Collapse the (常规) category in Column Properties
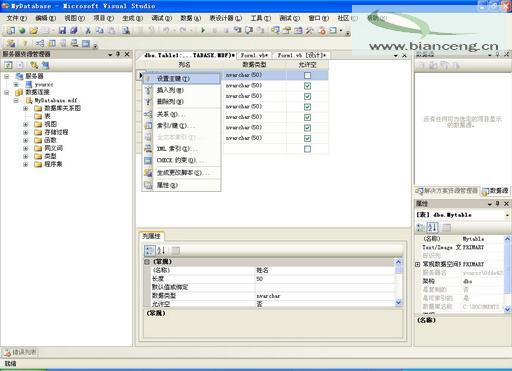The width and height of the screenshot is (512, 371). (147, 262)
